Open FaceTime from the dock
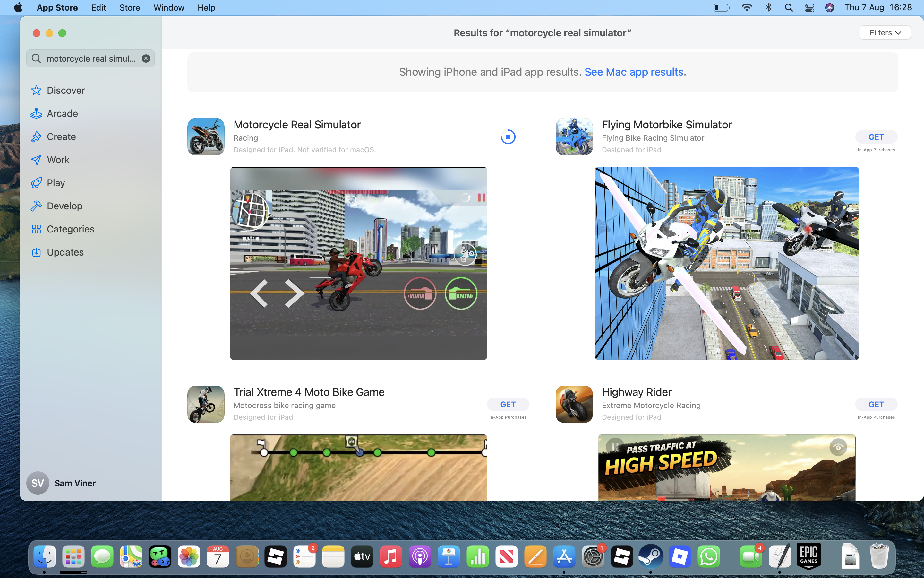Screen dimensions: 924x578 [751, 556]
